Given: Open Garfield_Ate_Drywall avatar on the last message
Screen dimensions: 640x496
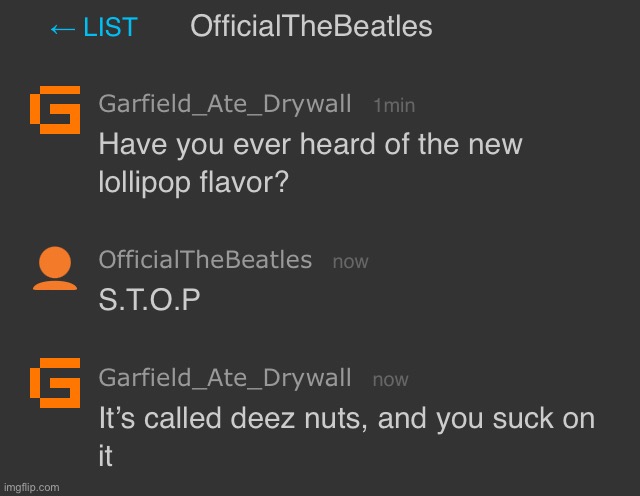Looking at the screenshot, I should pyautogui.click(x=54, y=384).
